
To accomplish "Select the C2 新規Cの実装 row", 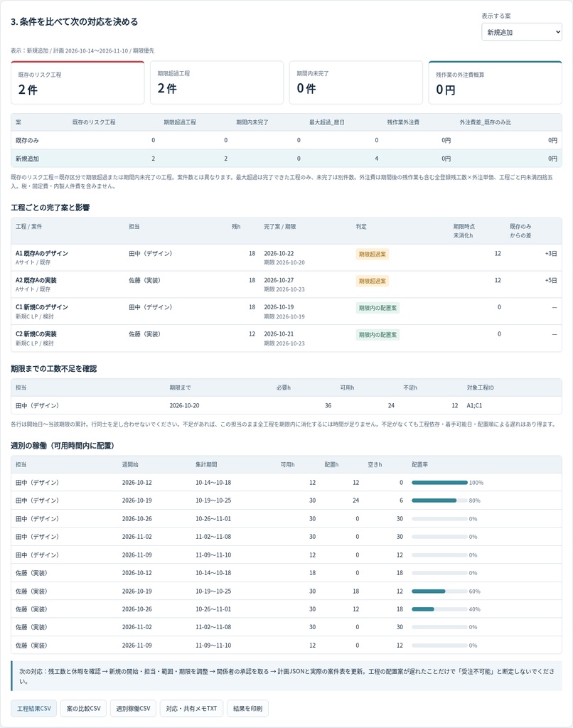I will point(286,338).
